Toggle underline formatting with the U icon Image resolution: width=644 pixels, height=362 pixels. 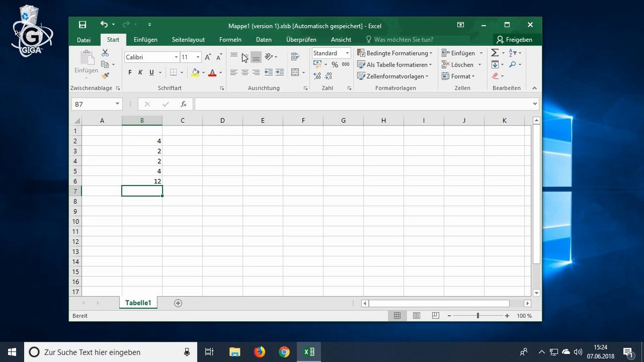151,72
